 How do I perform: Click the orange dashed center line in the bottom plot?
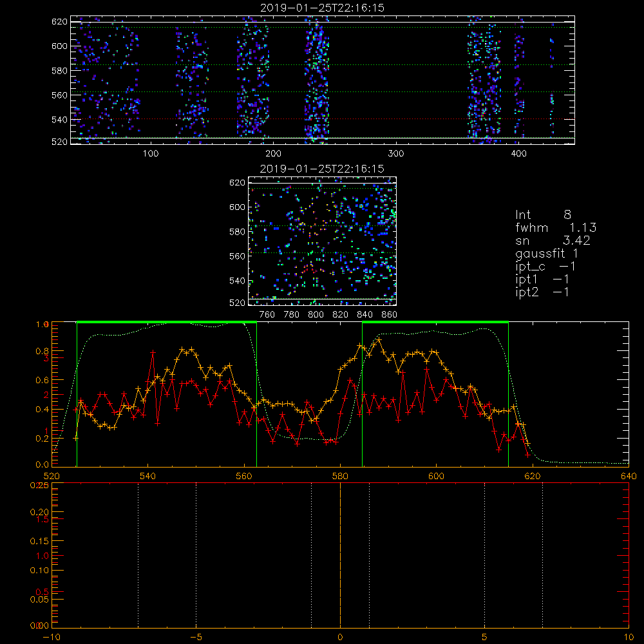click(340, 555)
